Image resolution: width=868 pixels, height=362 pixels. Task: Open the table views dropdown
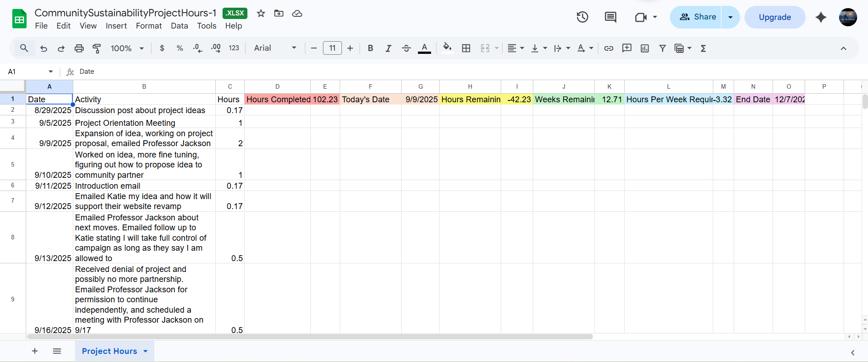pyautogui.click(x=683, y=48)
